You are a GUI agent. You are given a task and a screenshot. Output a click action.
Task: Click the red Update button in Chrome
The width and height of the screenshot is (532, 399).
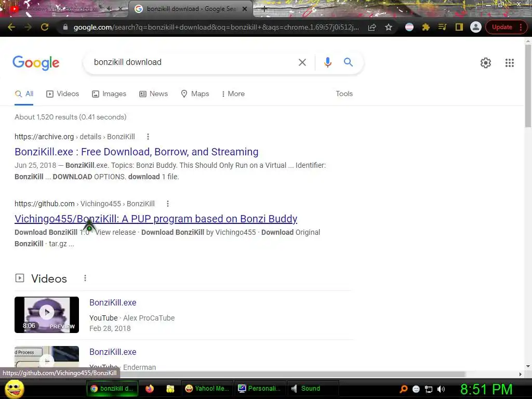(502, 27)
